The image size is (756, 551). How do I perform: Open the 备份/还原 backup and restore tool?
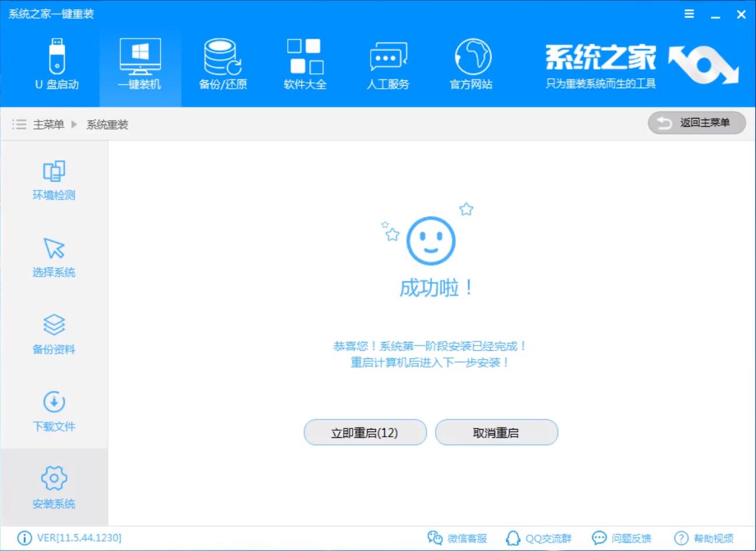tap(222, 61)
